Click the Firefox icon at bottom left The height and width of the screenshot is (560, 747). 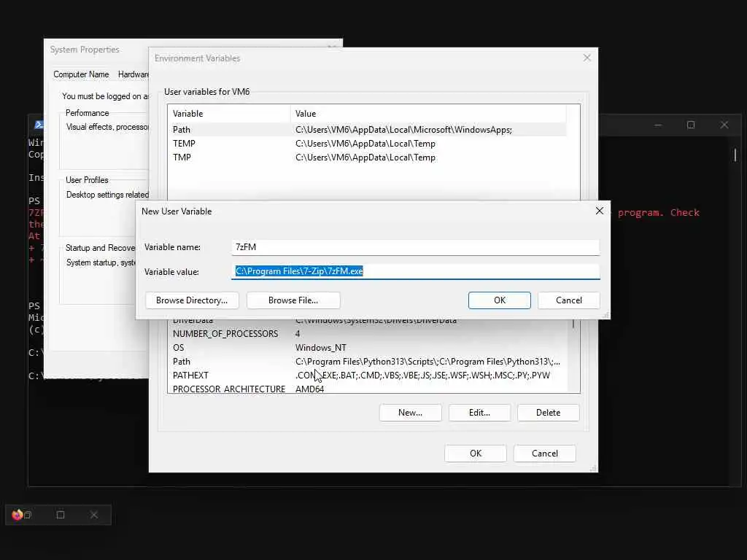[18, 515]
